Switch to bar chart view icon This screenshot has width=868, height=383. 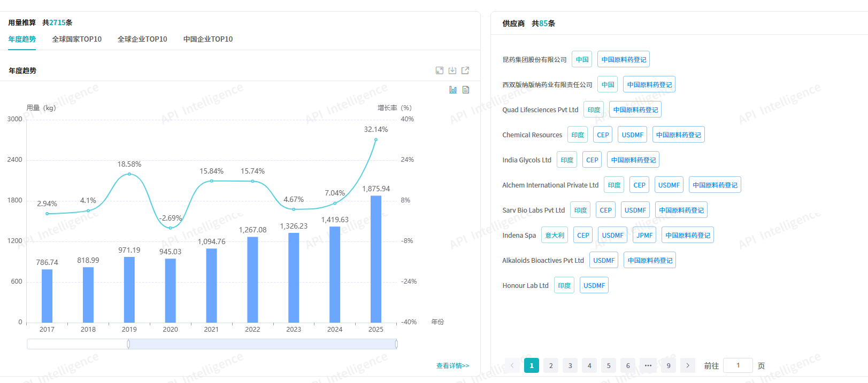point(453,90)
